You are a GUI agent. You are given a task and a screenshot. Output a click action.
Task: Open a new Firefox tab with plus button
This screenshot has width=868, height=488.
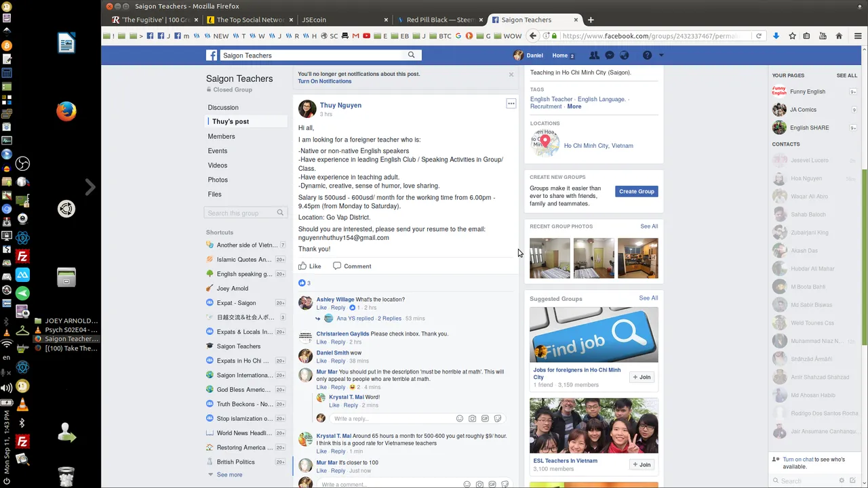point(591,20)
